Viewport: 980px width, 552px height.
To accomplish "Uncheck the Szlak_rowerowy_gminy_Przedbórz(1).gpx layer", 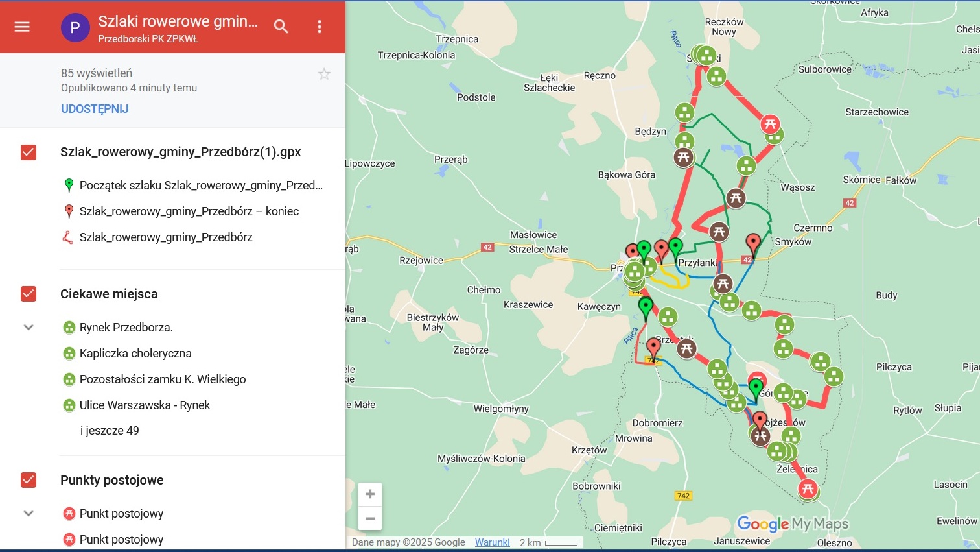I will tap(28, 152).
